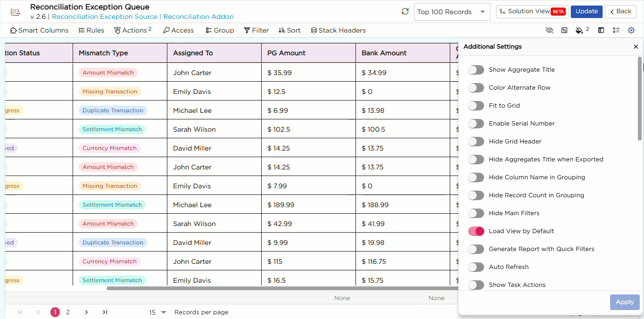Click None aggregate under PG Amount
The image size is (644, 319).
(x=342, y=298)
